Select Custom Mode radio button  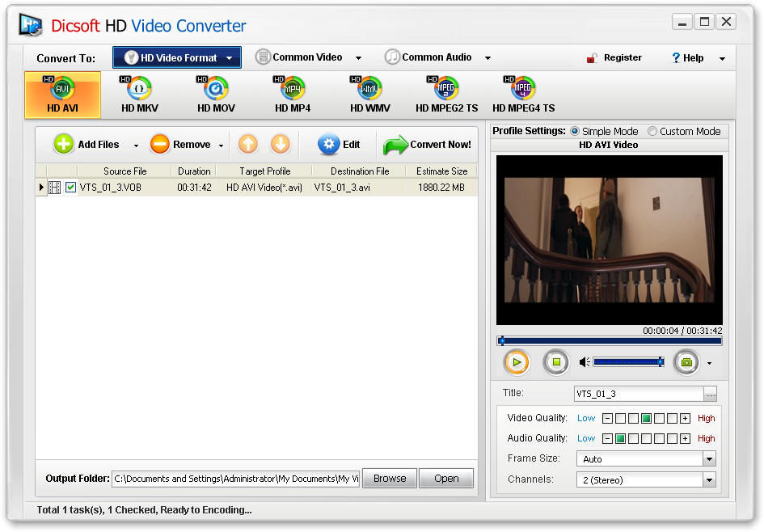tap(652, 131)
